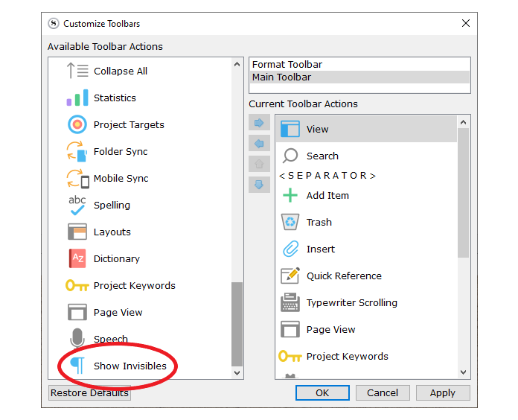Select the Insert label

pos(321,249)
